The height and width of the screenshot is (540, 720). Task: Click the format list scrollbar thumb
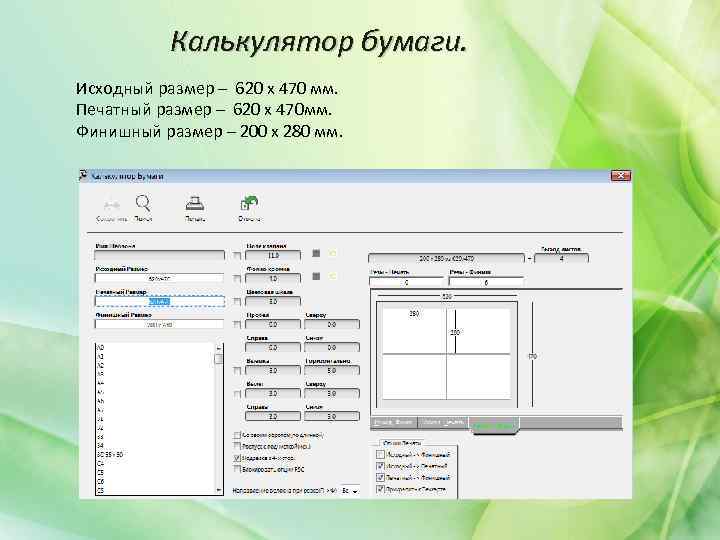click(x=219, y=358)
